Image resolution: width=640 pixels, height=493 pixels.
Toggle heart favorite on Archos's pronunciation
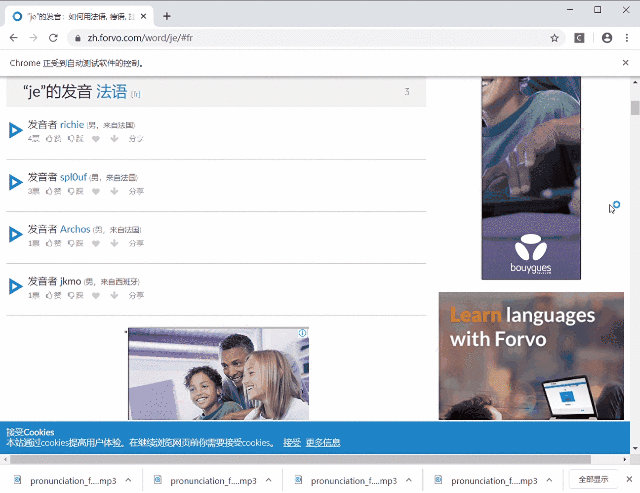click(98, 243)
